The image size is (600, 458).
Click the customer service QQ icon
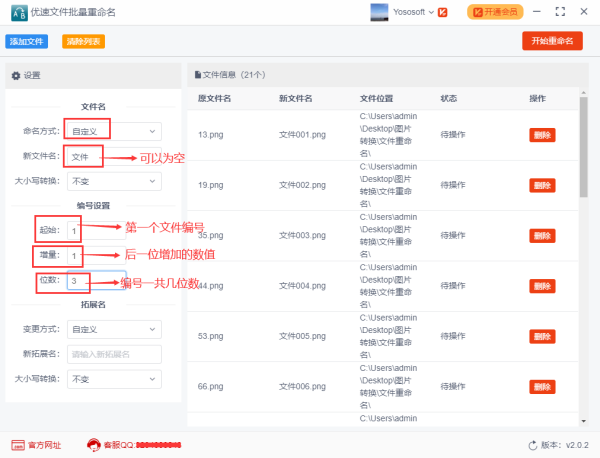[x=94, y=445]
